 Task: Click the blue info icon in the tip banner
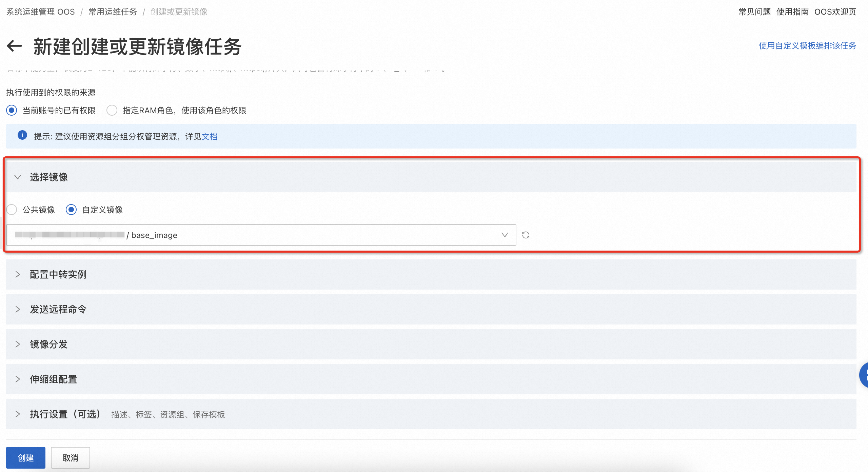(22, 135)
